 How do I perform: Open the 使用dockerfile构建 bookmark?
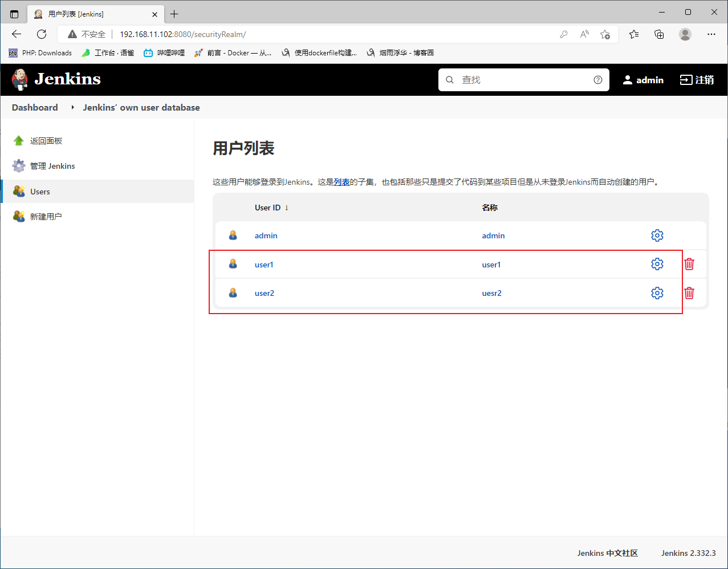pos(319,52)
